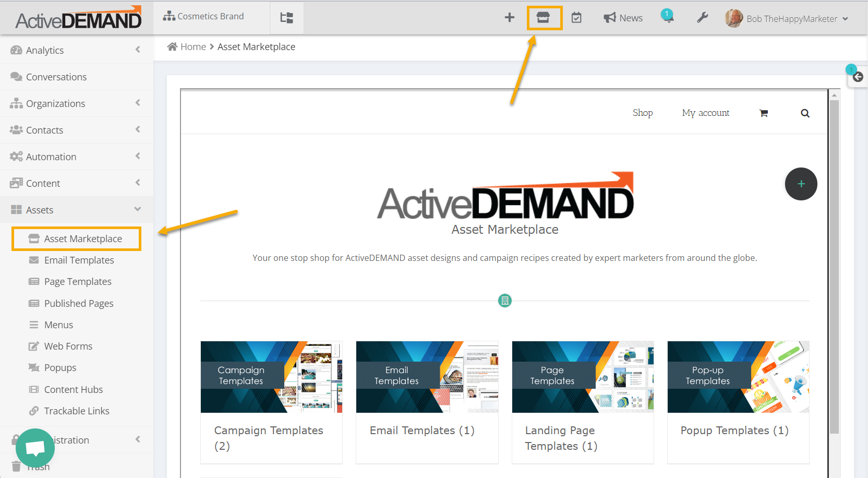868x478 pixels.
Task: Open Web Forms in sidebar
Action: coord(68,346)
